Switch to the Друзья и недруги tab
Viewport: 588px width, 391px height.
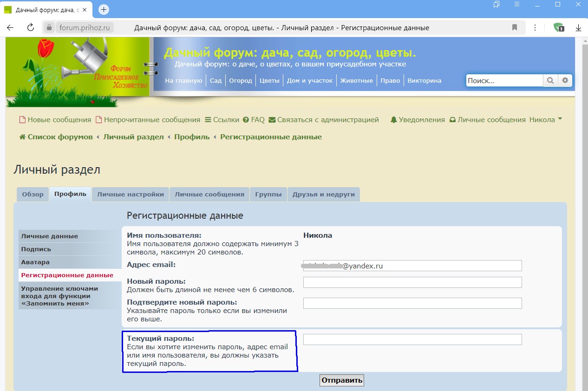point(323,194)
